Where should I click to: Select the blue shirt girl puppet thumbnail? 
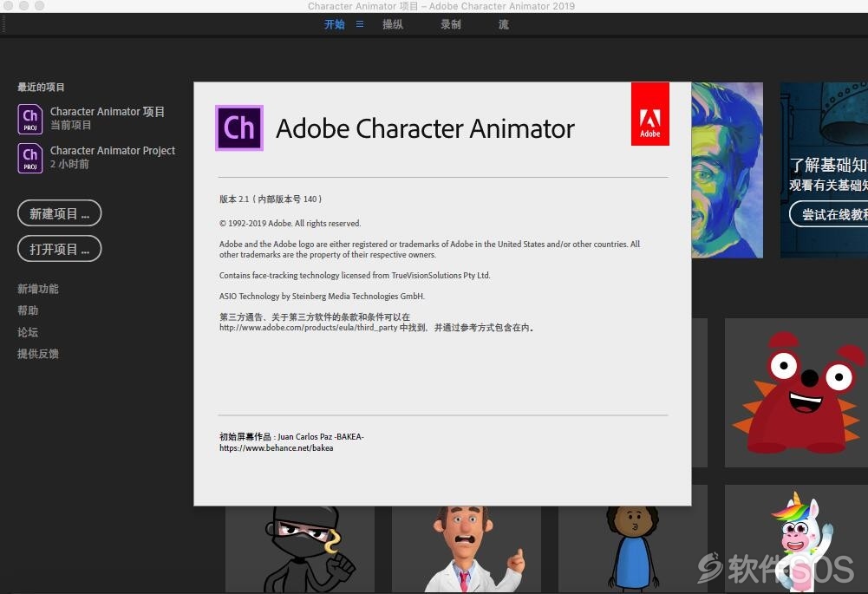click(633, 549)
